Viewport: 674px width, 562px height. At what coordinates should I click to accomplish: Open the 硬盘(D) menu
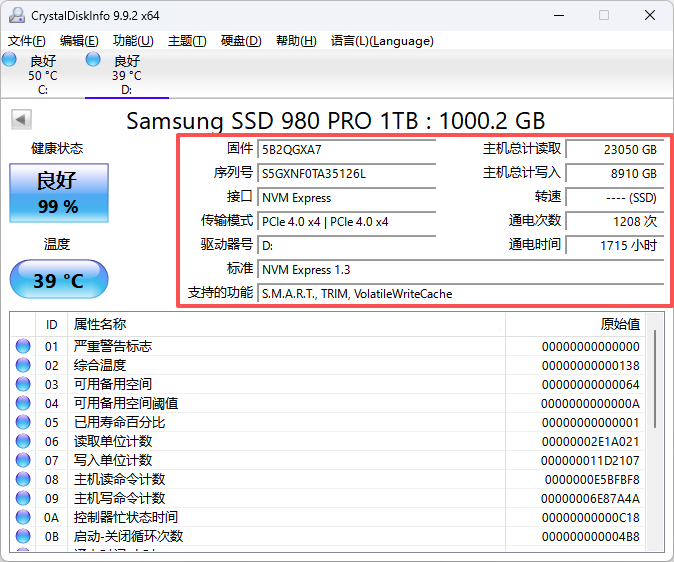click(241, 41)
